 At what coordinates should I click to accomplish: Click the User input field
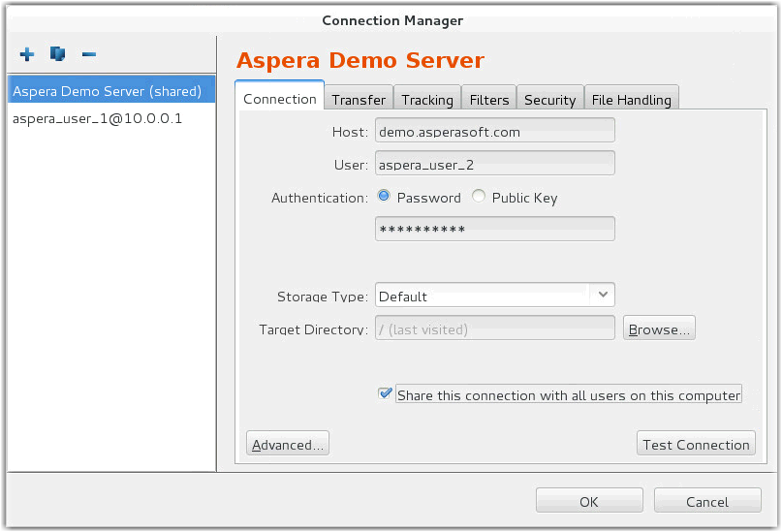(495, 164)
